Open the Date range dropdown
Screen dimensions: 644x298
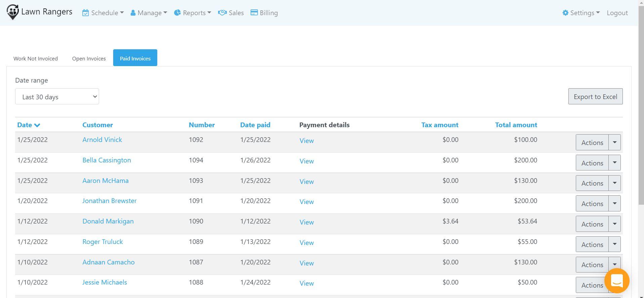tap(57, 97)
